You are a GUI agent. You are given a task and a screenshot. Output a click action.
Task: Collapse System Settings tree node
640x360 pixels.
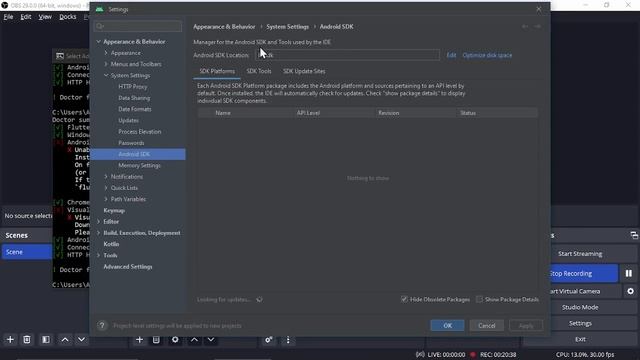pos(106,76)
